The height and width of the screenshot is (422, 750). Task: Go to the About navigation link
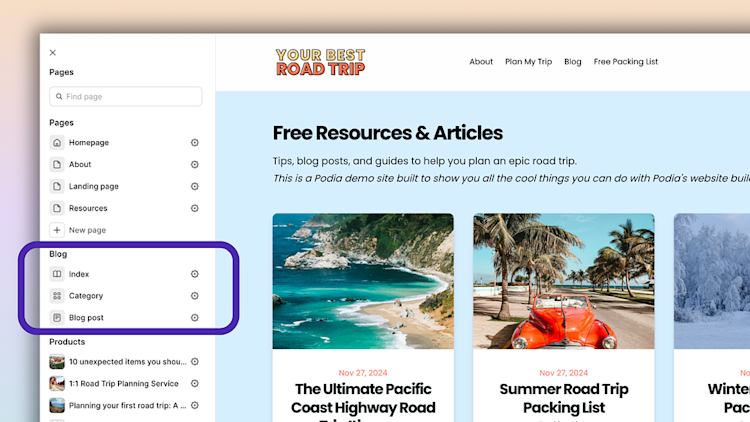pos(481,62)
